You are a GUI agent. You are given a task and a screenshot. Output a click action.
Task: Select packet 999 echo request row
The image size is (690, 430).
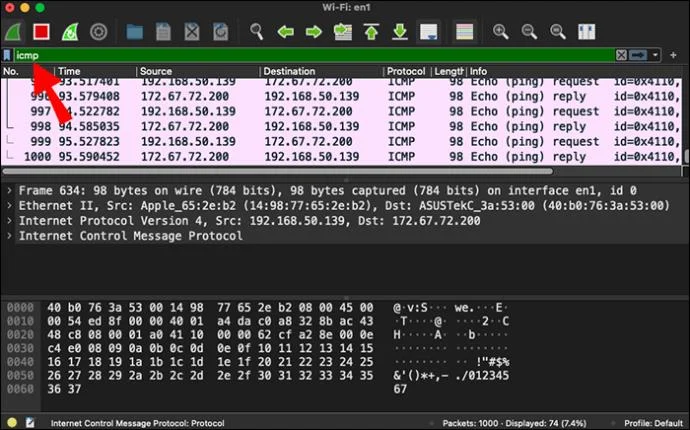click(341, 142)
